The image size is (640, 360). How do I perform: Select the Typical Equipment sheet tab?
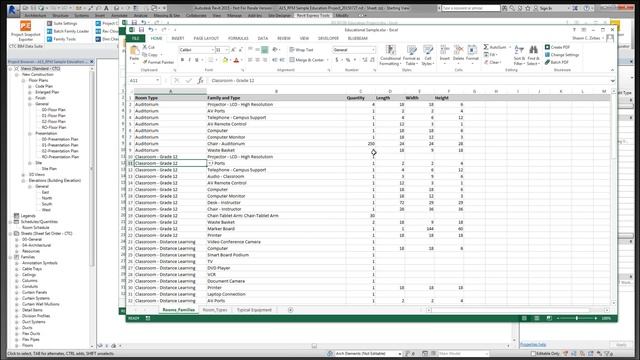(254, 310)
